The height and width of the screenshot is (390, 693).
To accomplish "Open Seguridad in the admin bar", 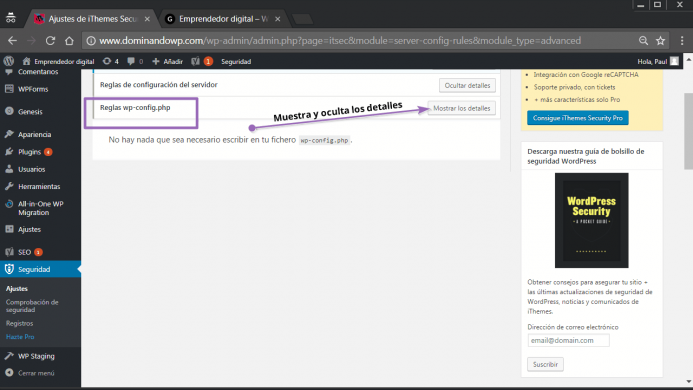I will pos(236,61).
